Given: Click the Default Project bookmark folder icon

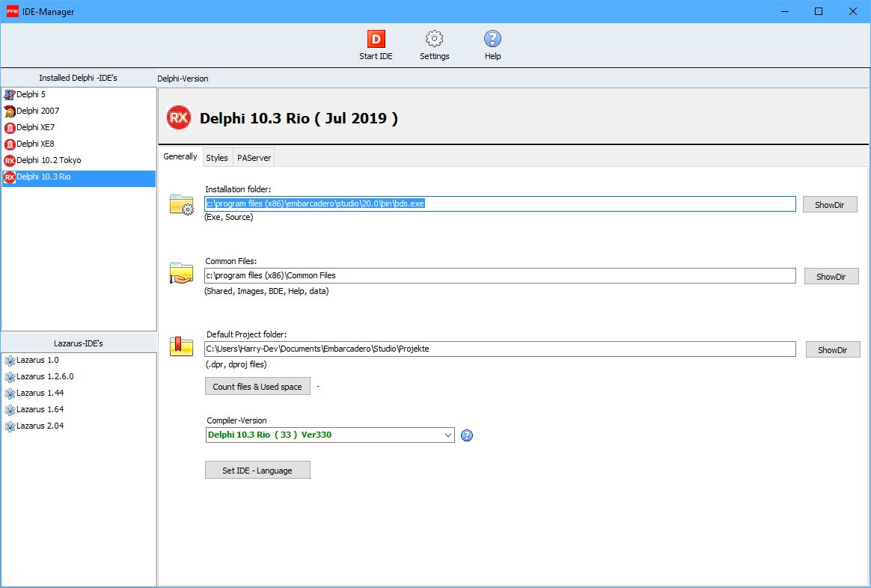Looking at the screenshot, I should (x=181, y=346).
